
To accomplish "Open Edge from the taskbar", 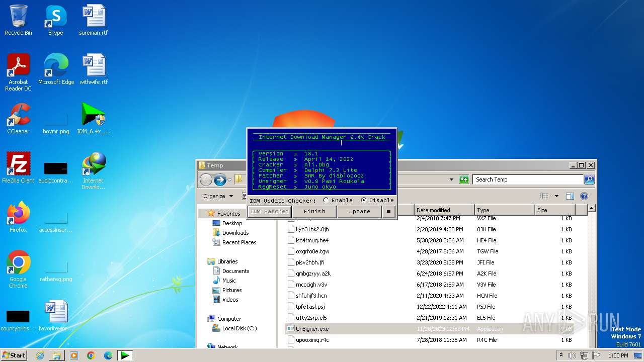I will coord(108,355).
